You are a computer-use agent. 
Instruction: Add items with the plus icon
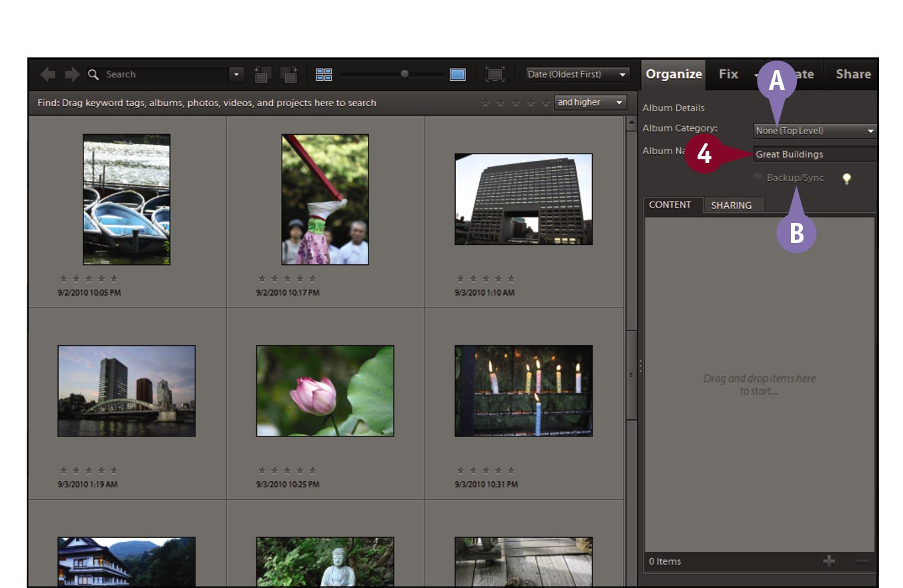point(829,561)
